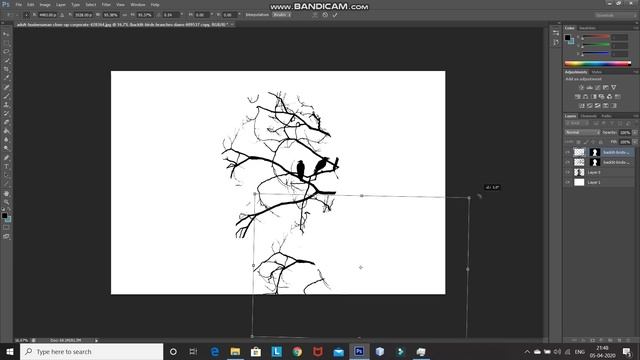Select the Clone Stamp tool
Image resolution: width=640 pixels, height=360 pixels.
(6, 104)
